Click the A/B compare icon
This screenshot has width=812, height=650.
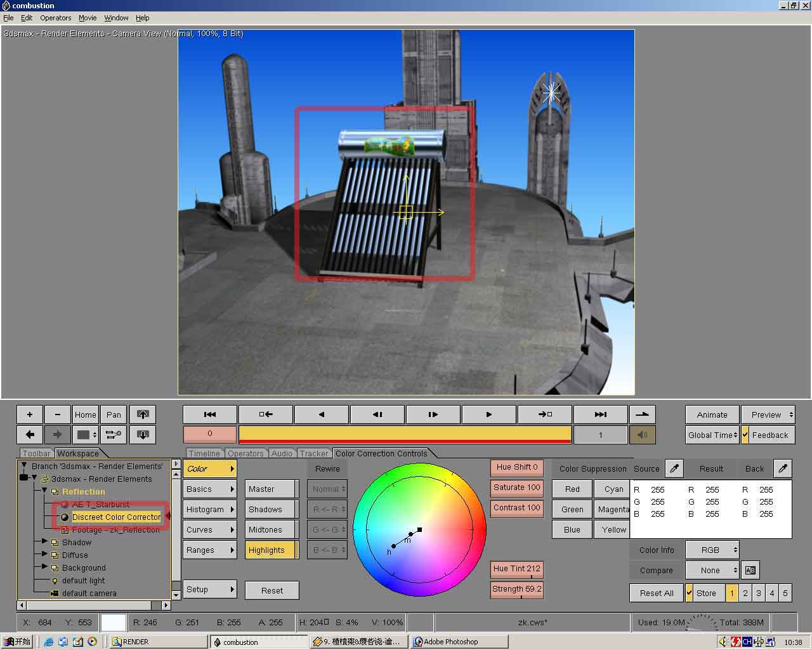750,570
